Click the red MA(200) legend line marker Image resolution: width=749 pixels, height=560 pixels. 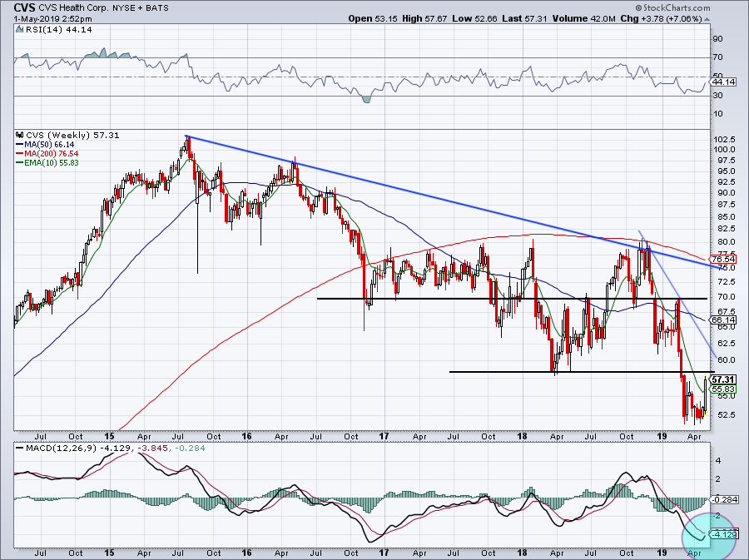[20, 154]
